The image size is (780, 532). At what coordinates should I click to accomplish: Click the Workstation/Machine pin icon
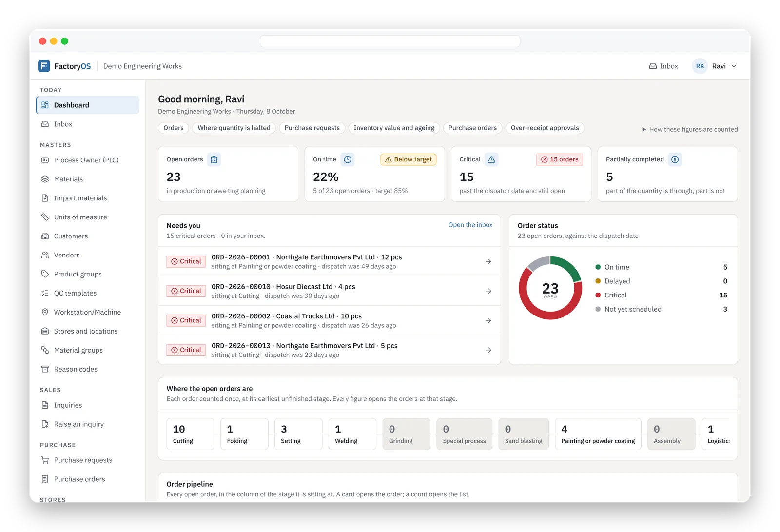(45, 312)
